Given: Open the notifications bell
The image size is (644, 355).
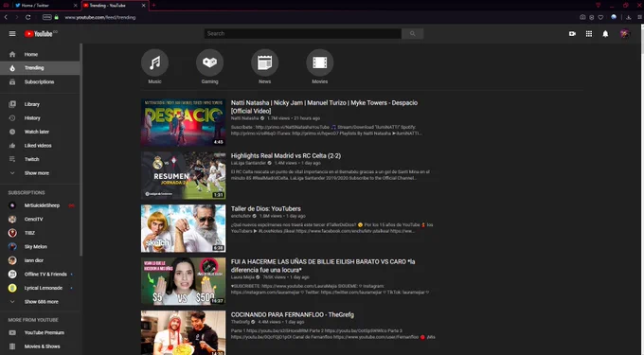Looking at the screenshot, I should [605, 34].
